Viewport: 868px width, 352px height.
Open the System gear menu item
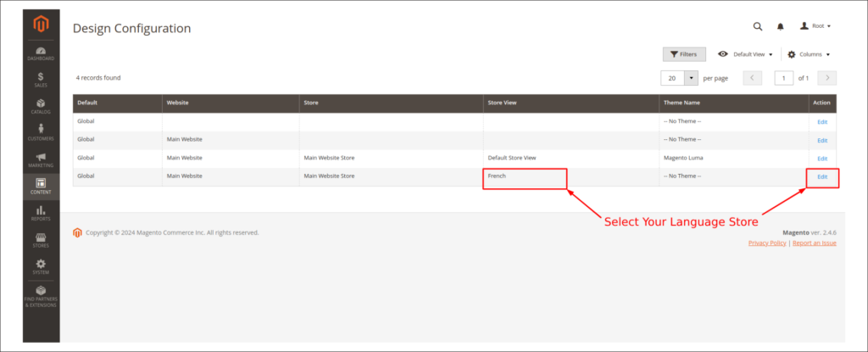tap(41, 266)
